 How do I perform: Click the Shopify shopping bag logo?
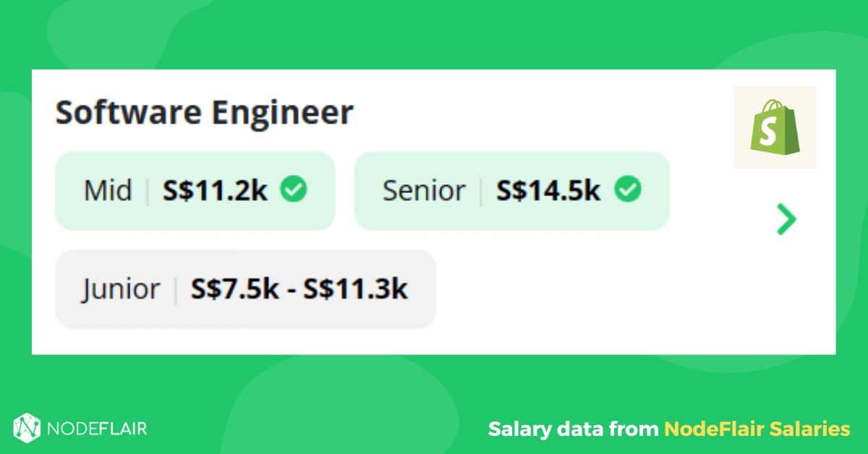click(x=775, y=127)
